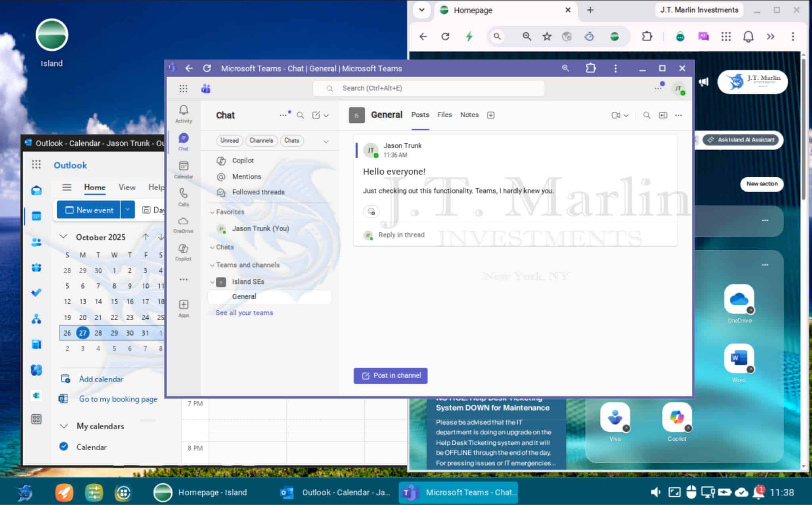Collapse the Island SEs team
Image resolution: width=812 pixels, height=505 pixels.
212,282
